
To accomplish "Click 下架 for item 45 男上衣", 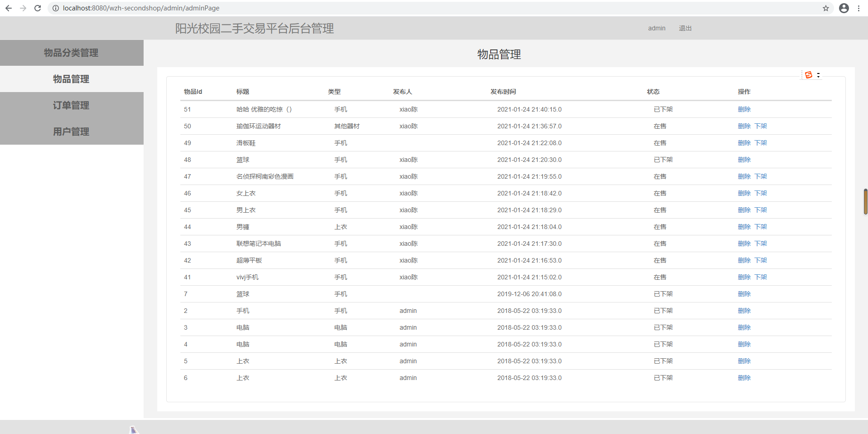I will coord(761,210).
